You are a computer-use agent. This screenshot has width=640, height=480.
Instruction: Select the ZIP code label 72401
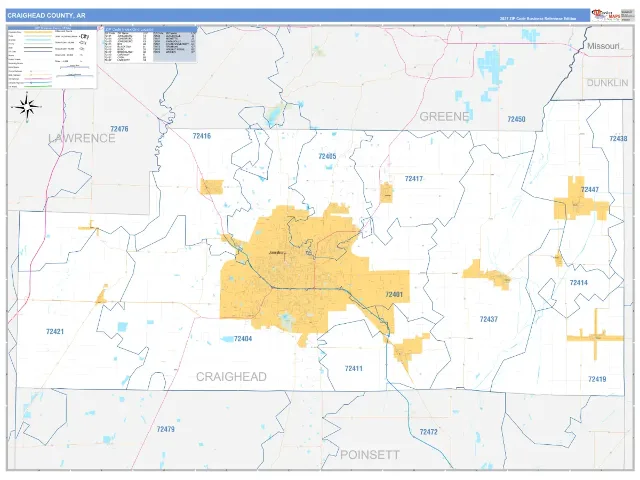(394, 295)
